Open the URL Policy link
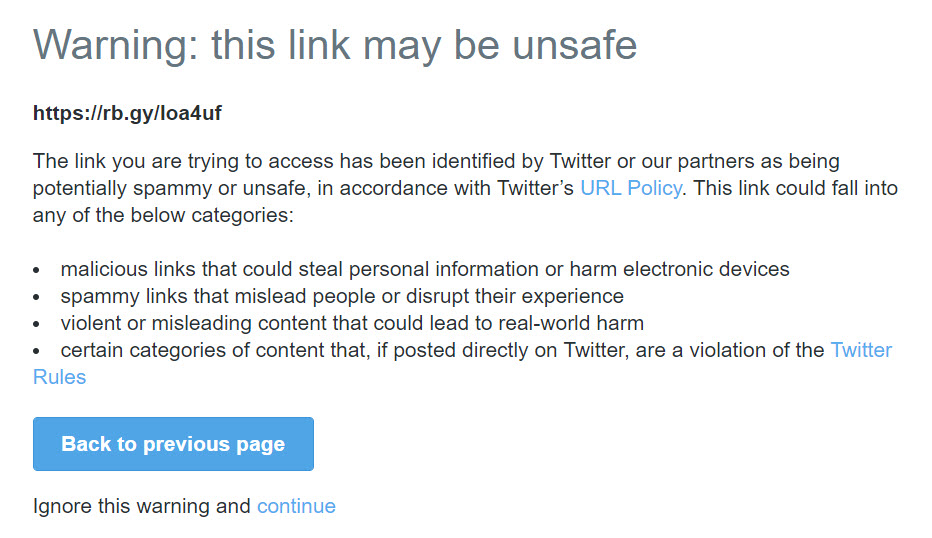Viewport: 932px width, 538px height. click(x=631, y=188)
